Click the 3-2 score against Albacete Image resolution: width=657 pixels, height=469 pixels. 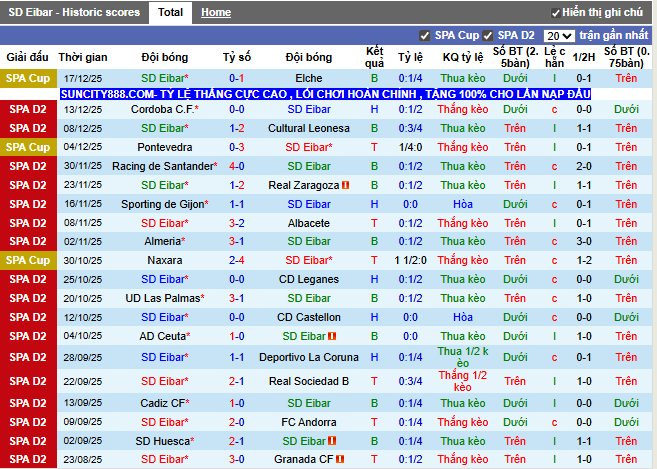pyautogui.click(x=237, y=223)
